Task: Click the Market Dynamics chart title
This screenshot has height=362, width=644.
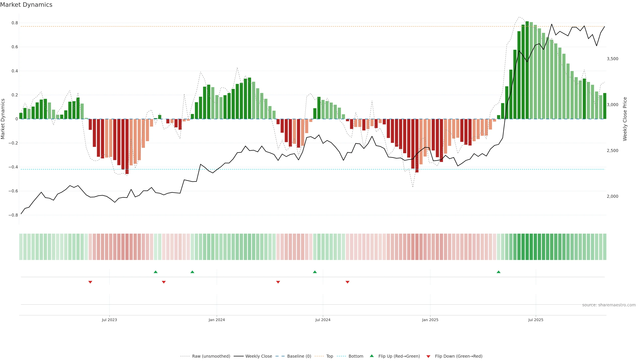Action: [26, 5]
